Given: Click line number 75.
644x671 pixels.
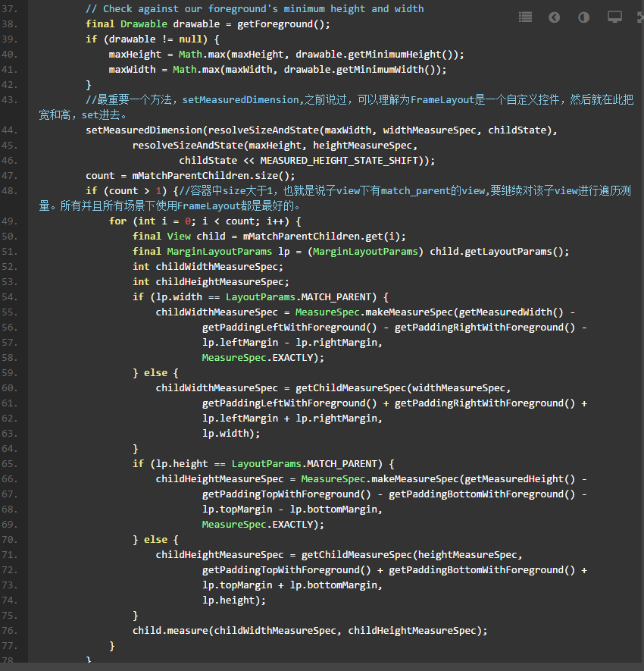Looking at the screenshot, I should (x=9, y=616).
